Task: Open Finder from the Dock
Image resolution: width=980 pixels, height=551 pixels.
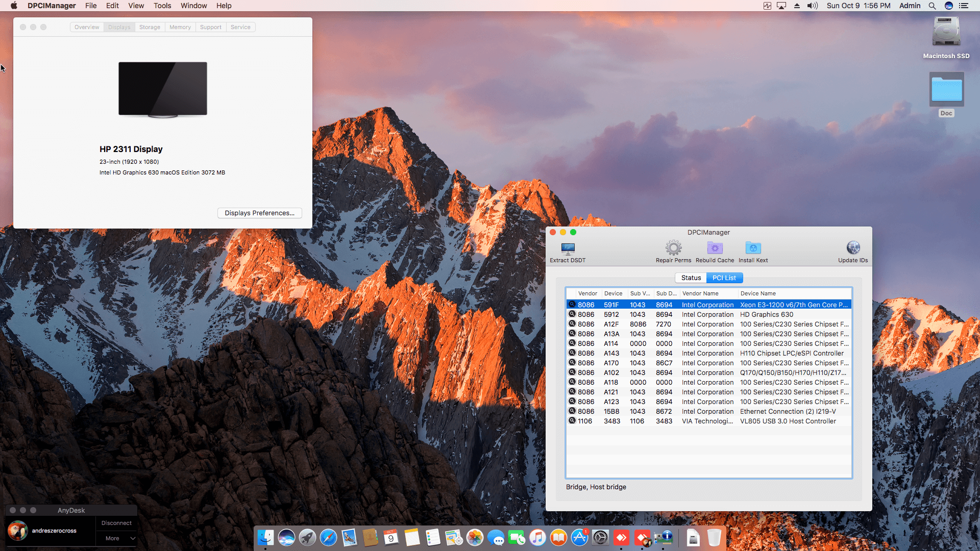Action: [265, 537]
